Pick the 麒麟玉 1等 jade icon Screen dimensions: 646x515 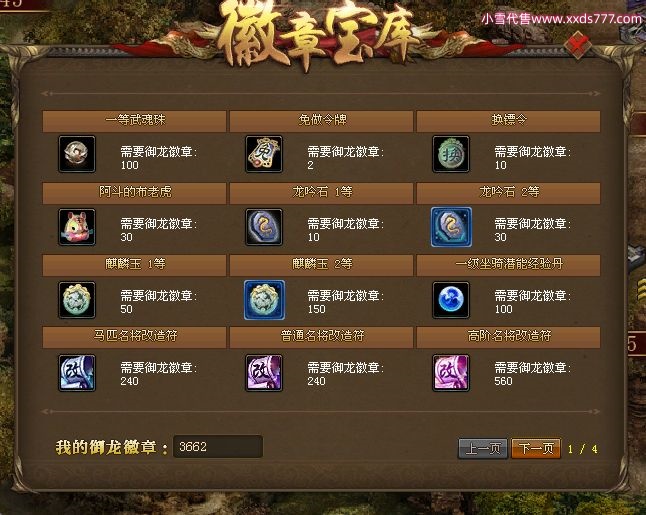[x=77, y=300]
